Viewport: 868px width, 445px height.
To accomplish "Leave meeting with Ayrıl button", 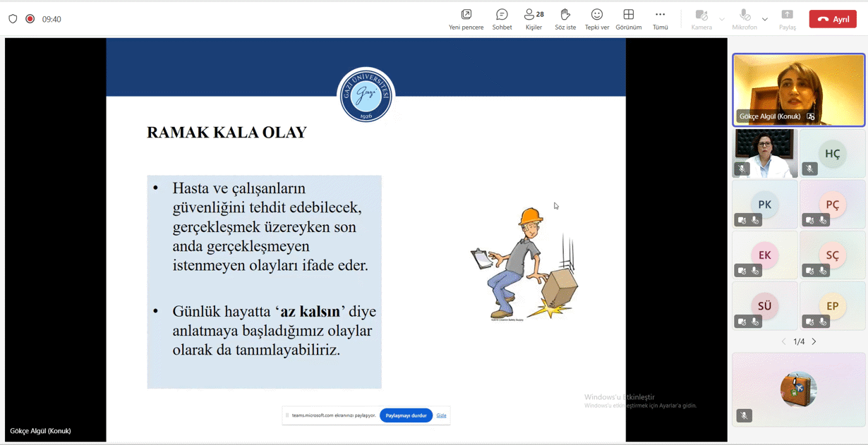I will (833, 19).
